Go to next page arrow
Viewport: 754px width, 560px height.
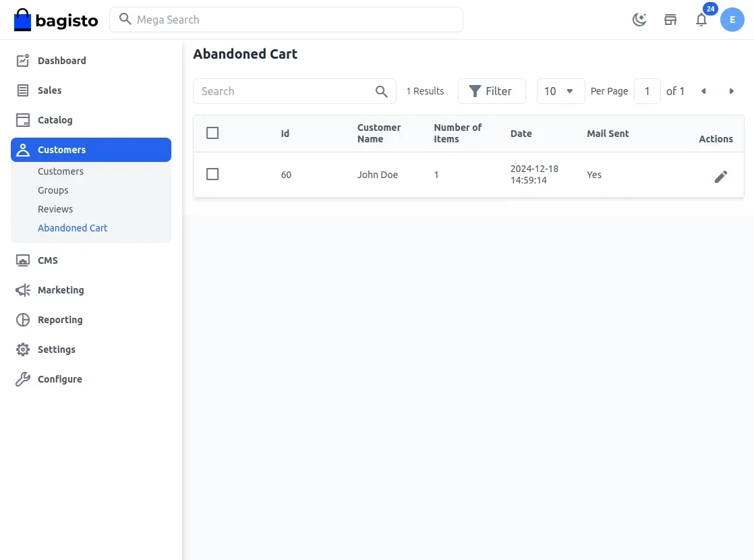tap(731, 91)
